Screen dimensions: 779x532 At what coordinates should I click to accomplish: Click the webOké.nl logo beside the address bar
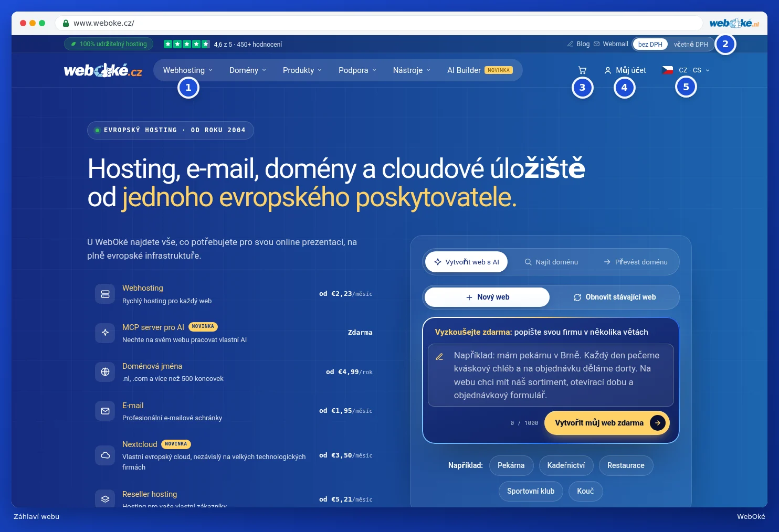[x=734, y=23]
